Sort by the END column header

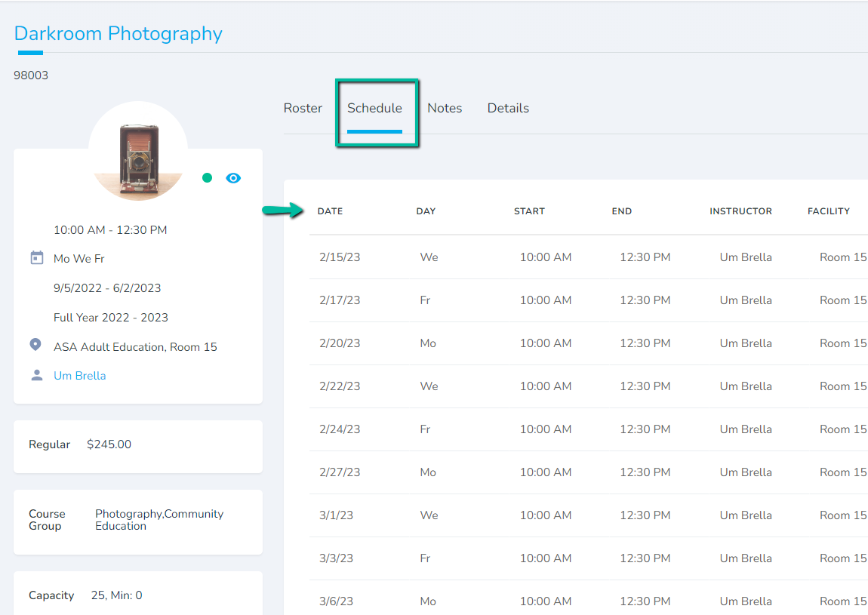coord(622,211)
